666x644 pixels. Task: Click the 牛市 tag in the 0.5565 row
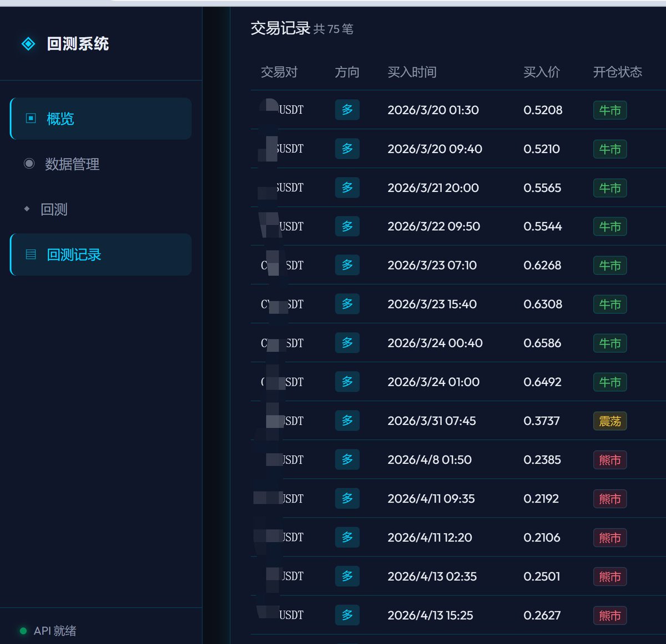610,188
